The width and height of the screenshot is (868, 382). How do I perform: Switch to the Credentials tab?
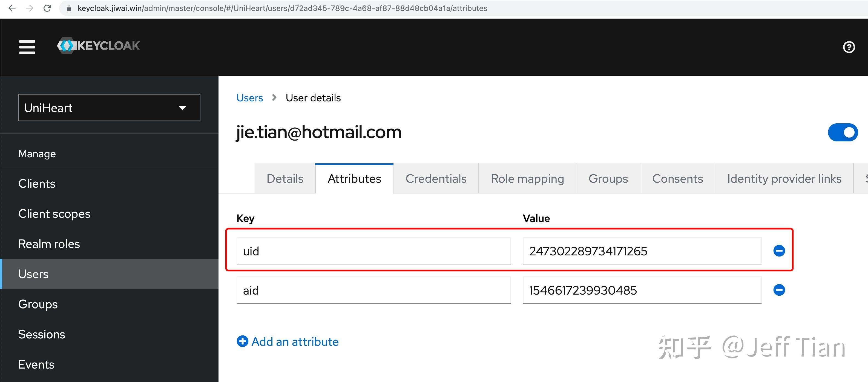435,178
